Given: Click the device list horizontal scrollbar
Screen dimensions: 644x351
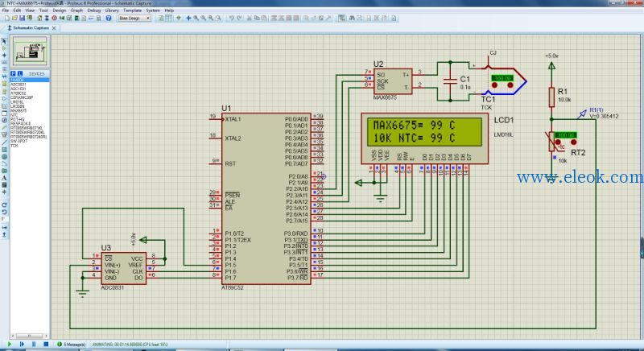Looking at the screenshot, I should pos(29,336).
